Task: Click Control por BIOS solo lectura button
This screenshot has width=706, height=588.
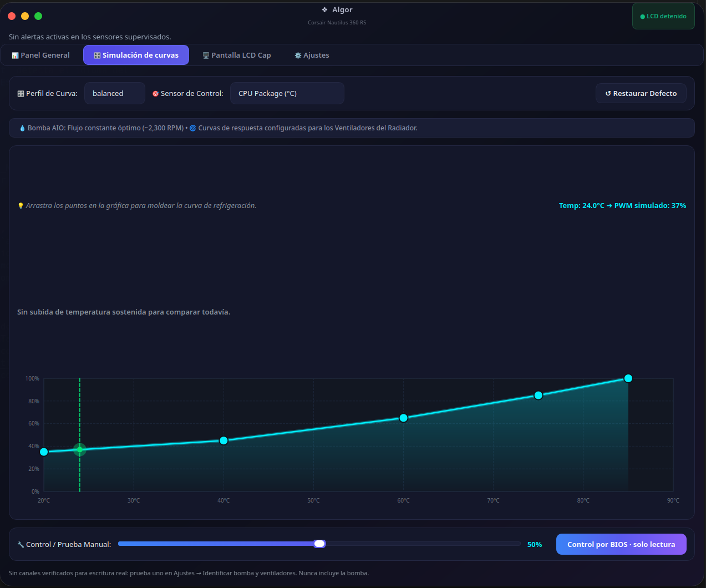Action: tap(621, 544)
